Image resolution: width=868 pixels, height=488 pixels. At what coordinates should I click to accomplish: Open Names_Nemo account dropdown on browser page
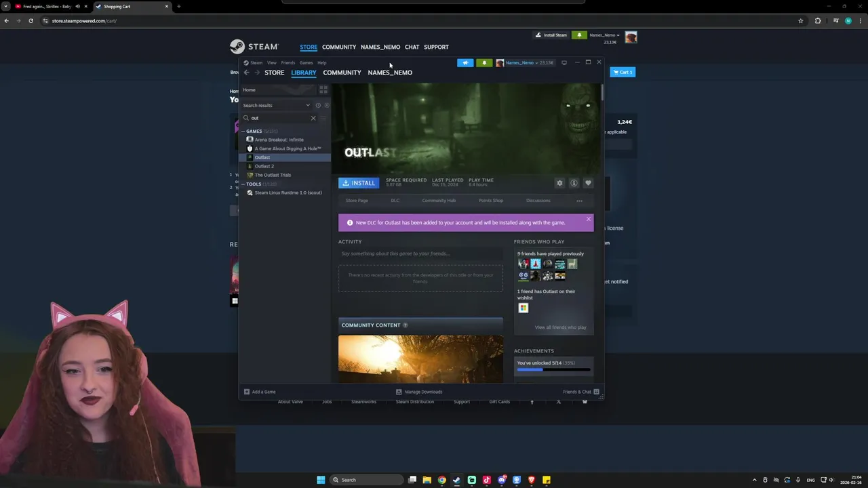coord(604,35)
